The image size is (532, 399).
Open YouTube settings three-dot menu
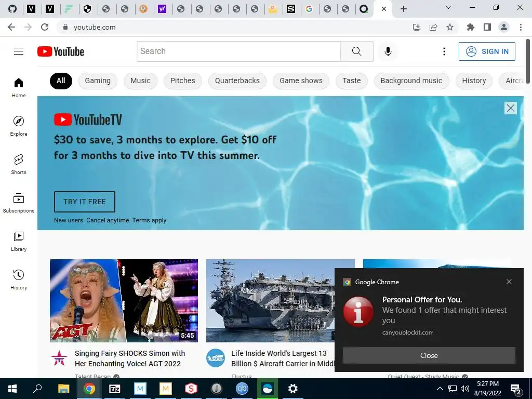(x=444, y=51)
